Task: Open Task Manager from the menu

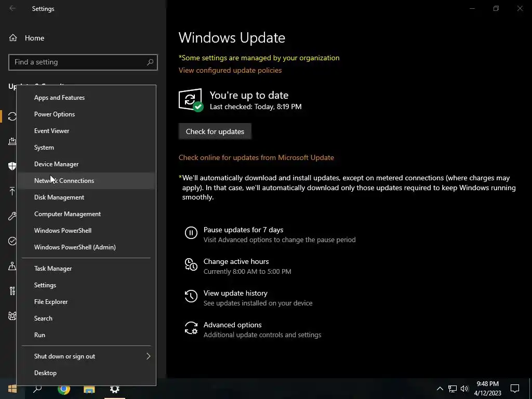Action: [86, 269]
